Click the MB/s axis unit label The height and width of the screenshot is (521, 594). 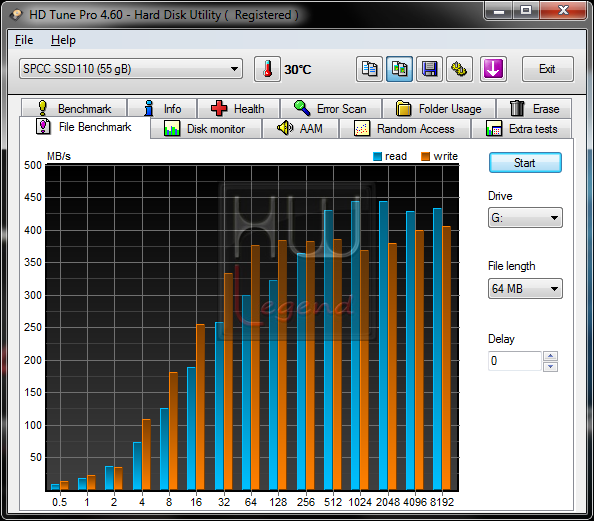tap(59, 156)
